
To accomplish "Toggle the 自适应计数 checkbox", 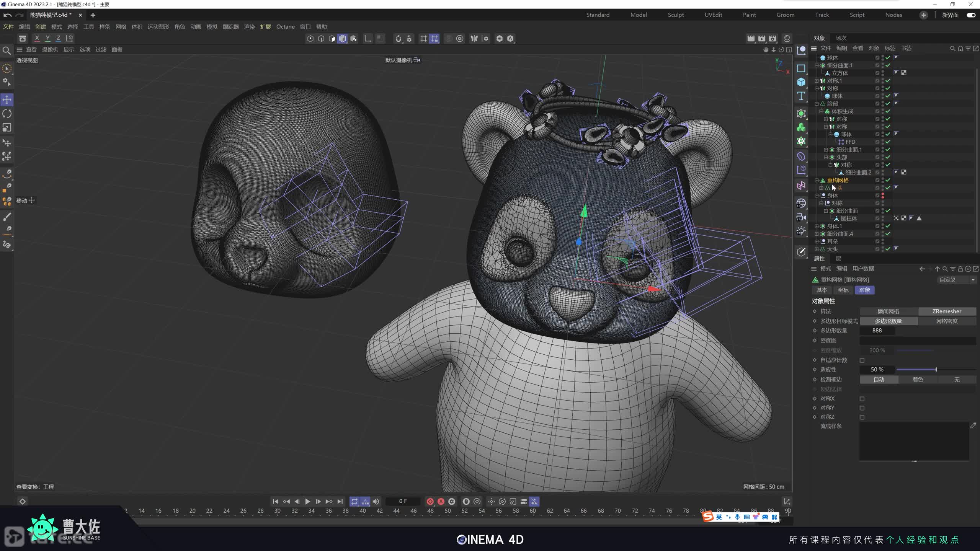I will pos(862,360).
